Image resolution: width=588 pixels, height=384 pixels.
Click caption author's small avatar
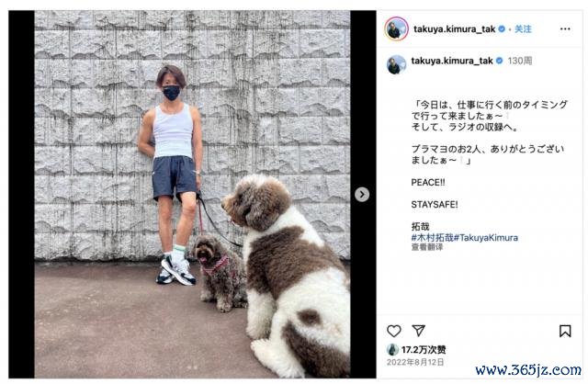(396, 64)
